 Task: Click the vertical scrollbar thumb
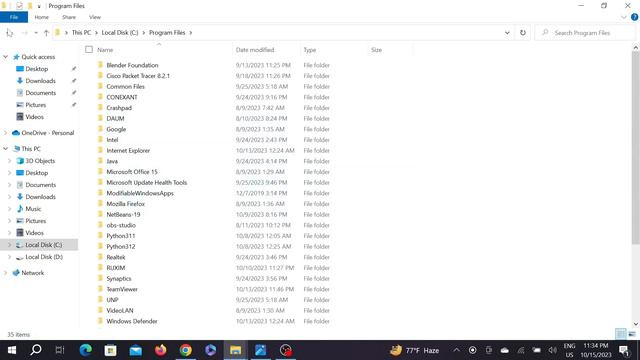(x=636, y=148)
